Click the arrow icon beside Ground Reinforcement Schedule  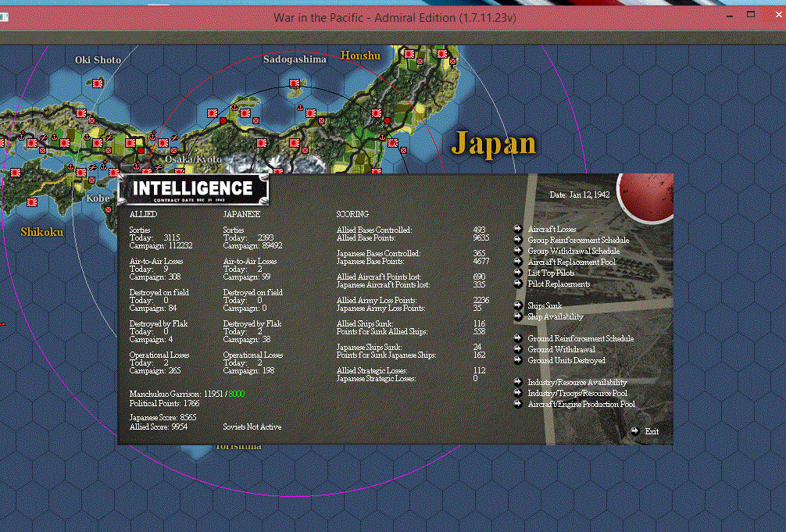[518, 338]
